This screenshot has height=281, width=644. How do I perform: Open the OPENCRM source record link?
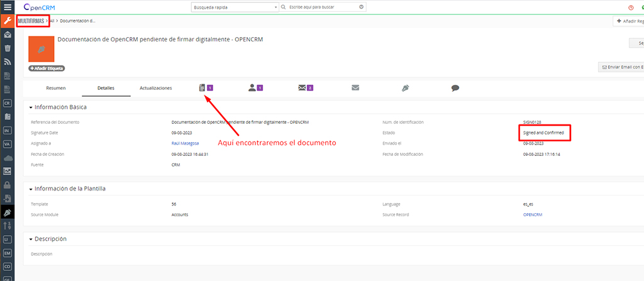click(533, 214)
